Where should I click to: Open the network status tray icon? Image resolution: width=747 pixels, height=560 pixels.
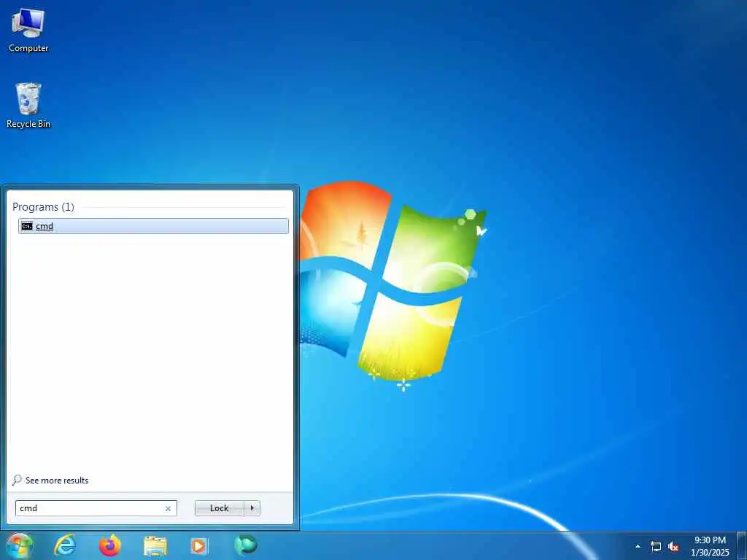(656, 547)
